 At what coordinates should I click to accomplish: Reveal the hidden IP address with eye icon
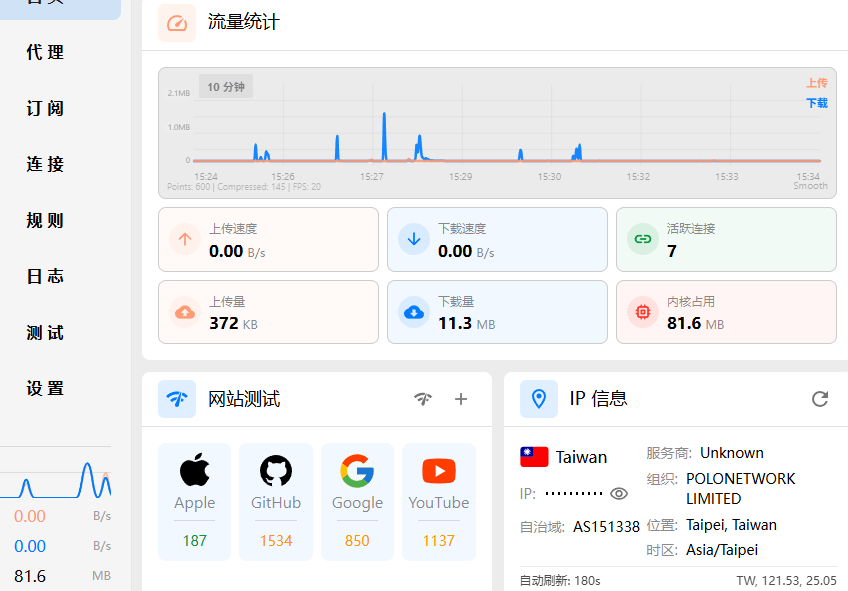point(619,493)
